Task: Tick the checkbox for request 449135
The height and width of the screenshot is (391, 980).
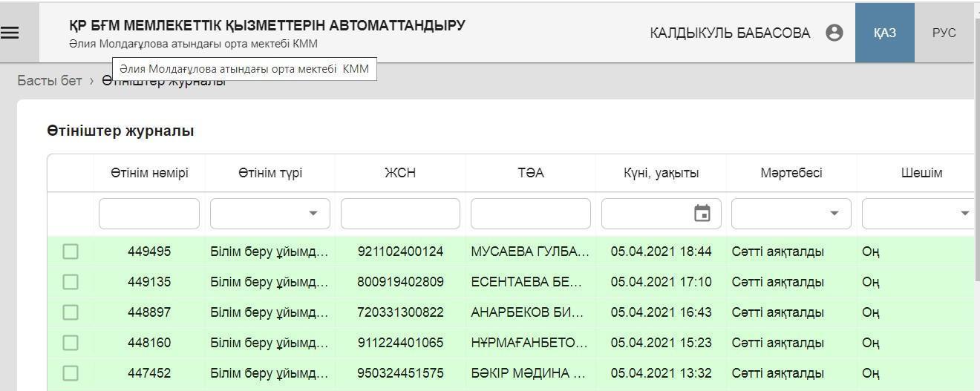Action: 71,282
